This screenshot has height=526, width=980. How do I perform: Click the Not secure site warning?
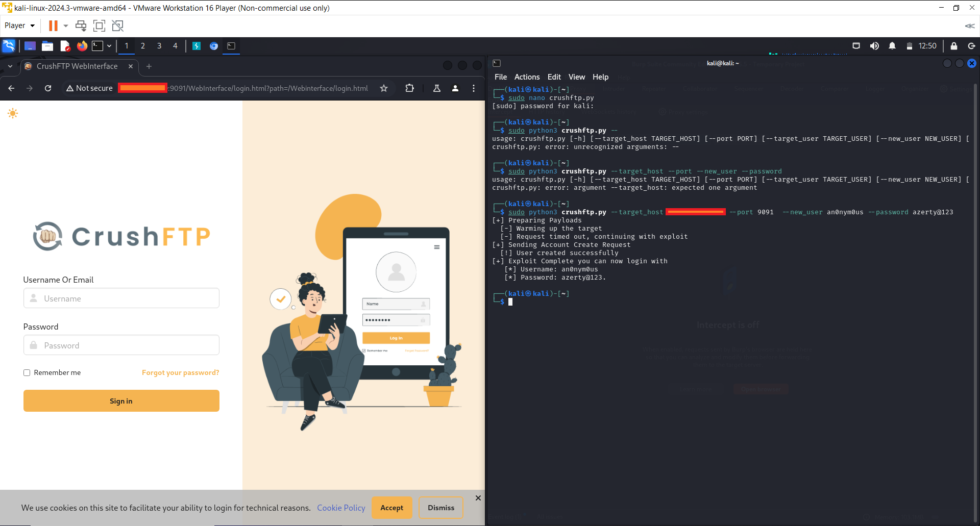(x=89, y=88)
